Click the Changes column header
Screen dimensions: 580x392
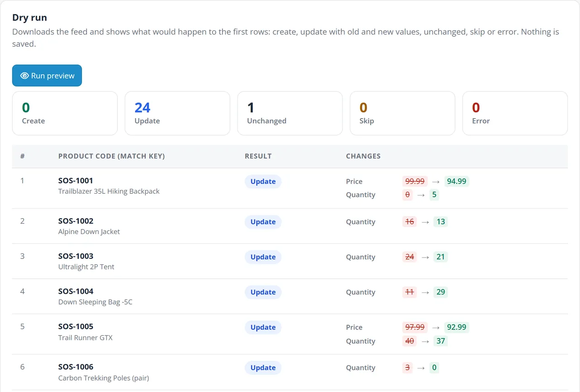pos(363,156)
